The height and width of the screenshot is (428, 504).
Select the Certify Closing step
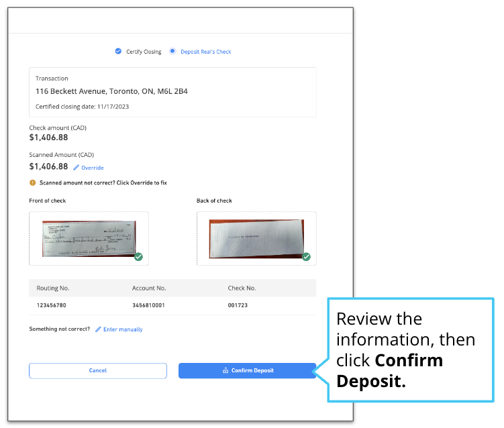[x=144, y=52]
